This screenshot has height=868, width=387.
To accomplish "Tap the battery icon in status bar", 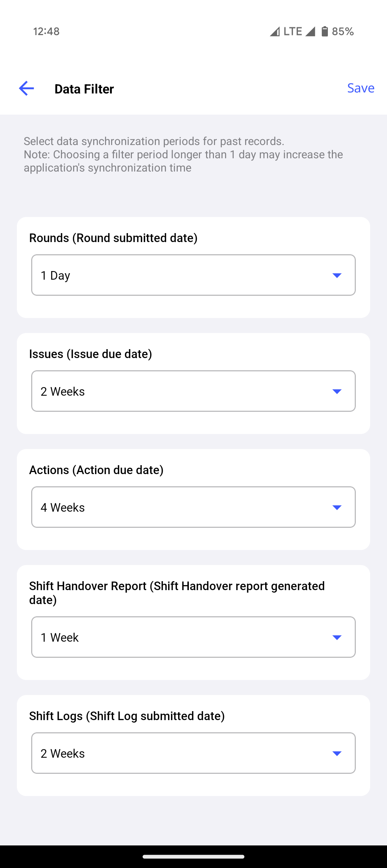I will [325, 32].
